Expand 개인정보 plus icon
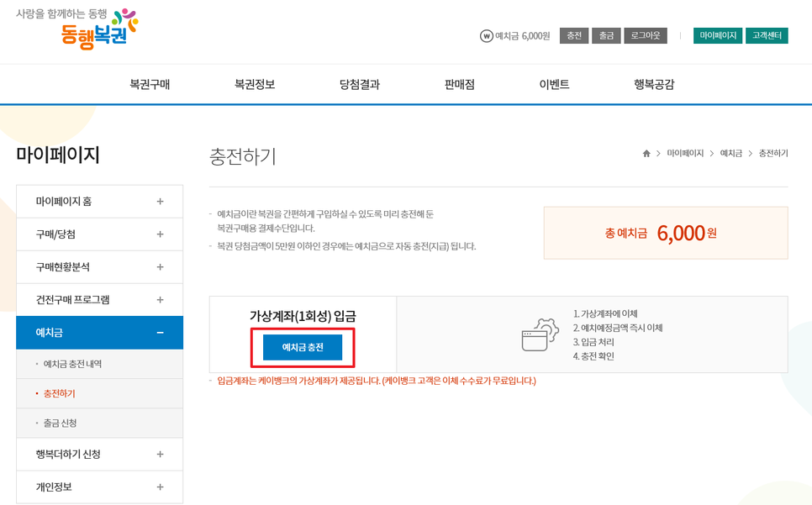Viewport: 812px width, 505px height. pyautogui.click(x=160, y=487)
